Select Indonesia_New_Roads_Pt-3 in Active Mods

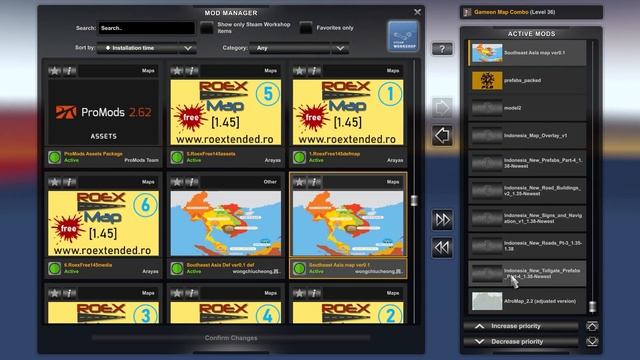pos(527,246)
